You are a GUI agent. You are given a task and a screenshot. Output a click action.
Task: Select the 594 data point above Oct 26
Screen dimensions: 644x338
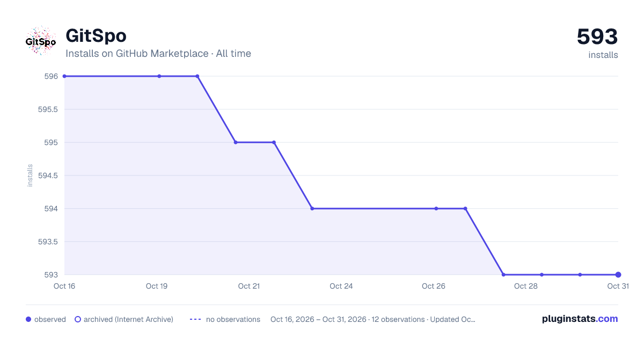(436, 209)
